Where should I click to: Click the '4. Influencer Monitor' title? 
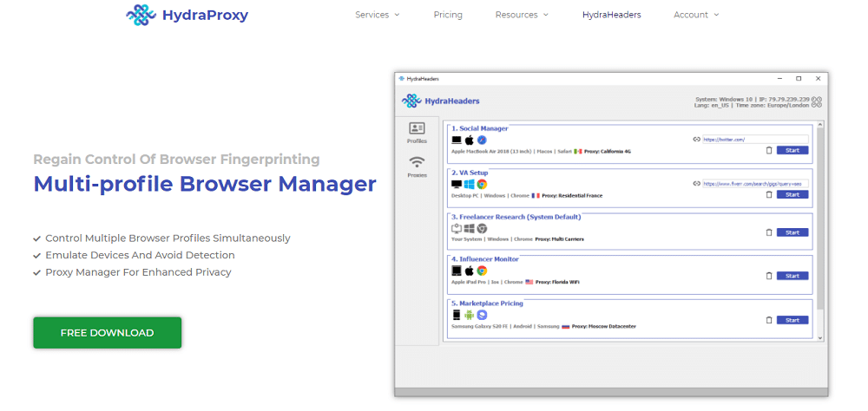click(x=485, y=259)
